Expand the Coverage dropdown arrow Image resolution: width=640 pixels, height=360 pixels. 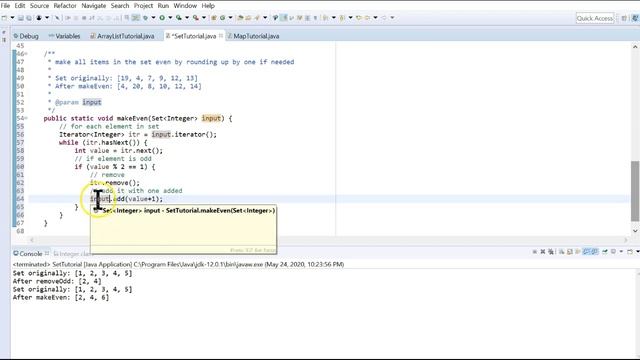(x=187, y=18)
